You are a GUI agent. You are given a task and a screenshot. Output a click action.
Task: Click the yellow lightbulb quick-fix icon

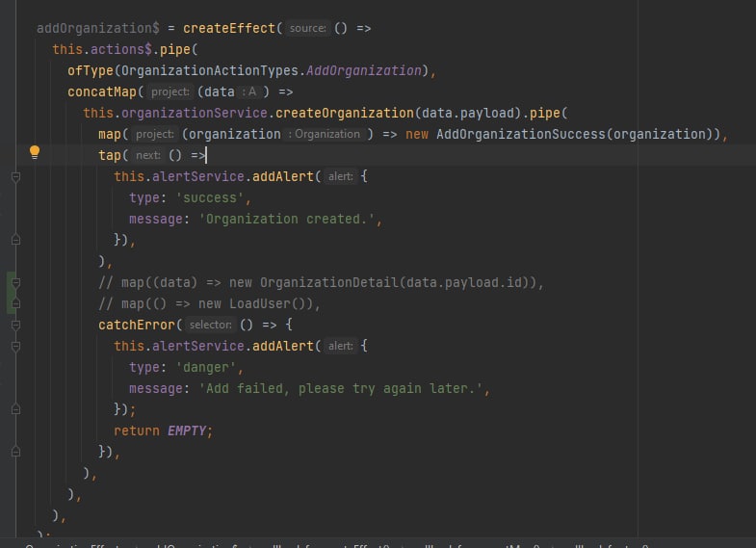tap(35, 152)
